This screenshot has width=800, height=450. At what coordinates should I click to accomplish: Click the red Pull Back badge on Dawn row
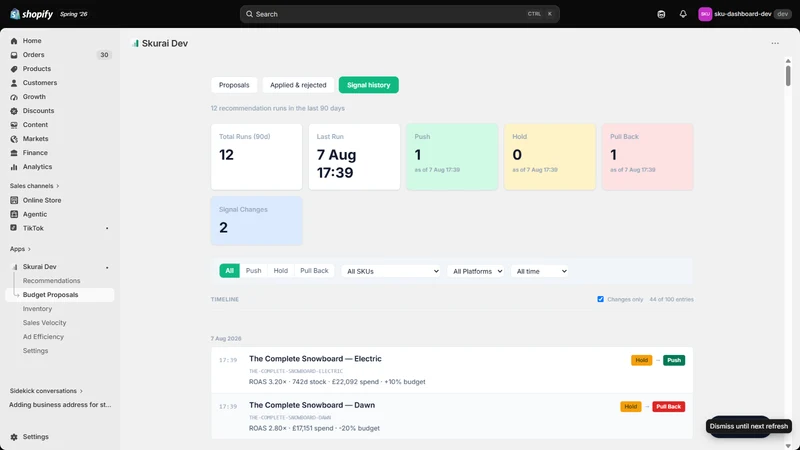tap(668, 407)
